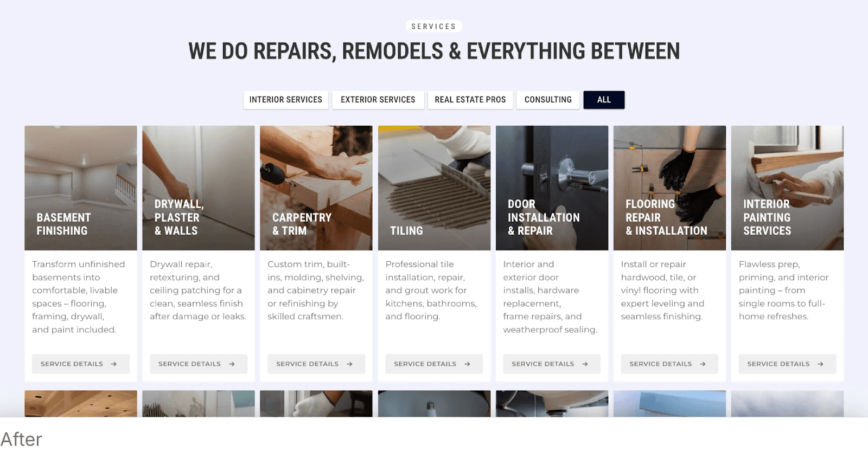Image resolution: width=868 pixels, height=471 pixels.
Task: Click the arrow icon under Interior Painting
Action: 820,364
